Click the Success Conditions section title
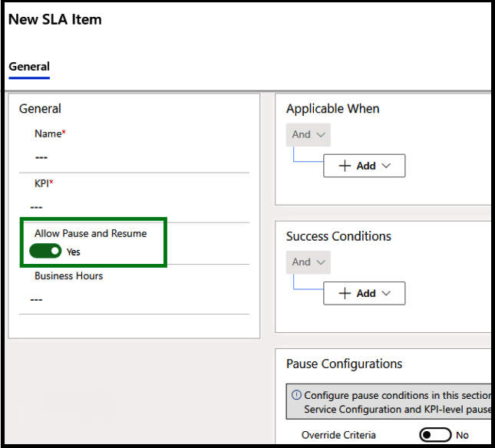Screen dimensions: 495x448 pos(338,236)
